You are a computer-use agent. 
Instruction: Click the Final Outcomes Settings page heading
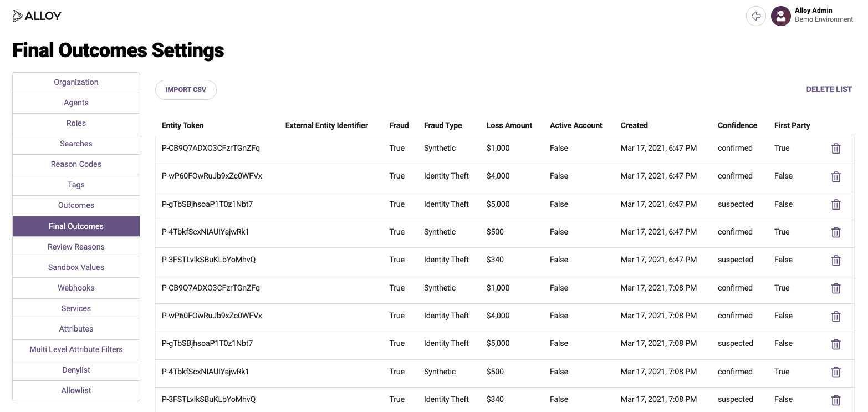point(118,50)
